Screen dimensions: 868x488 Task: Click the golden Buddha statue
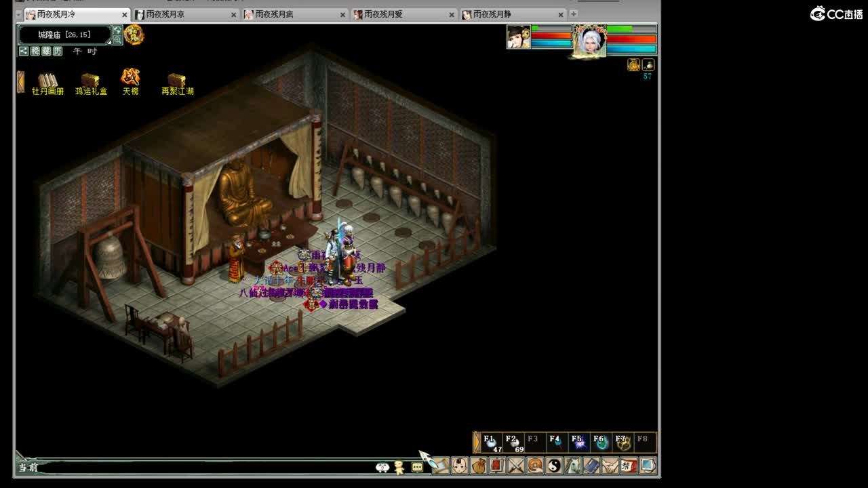click(243, 192)
